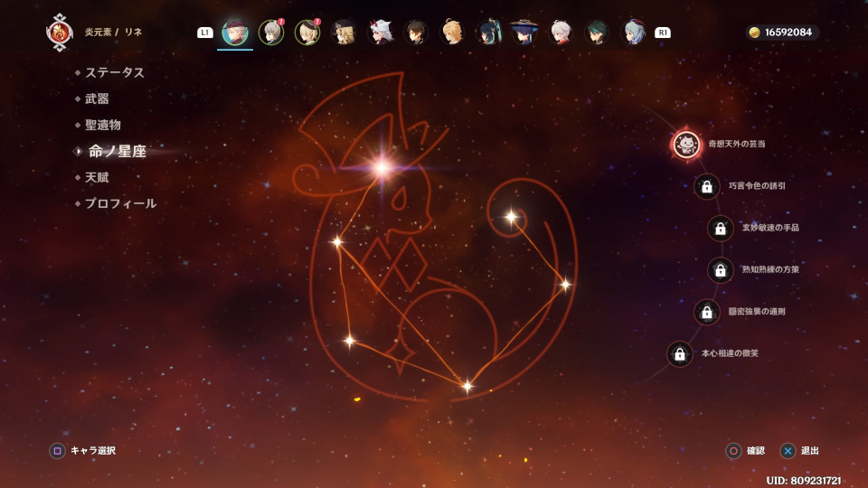Image resolution: width=868 pixels, height=488 pixels.
Task: Click the 熟知熟練の方策 label text
Action: click(770, 269)
